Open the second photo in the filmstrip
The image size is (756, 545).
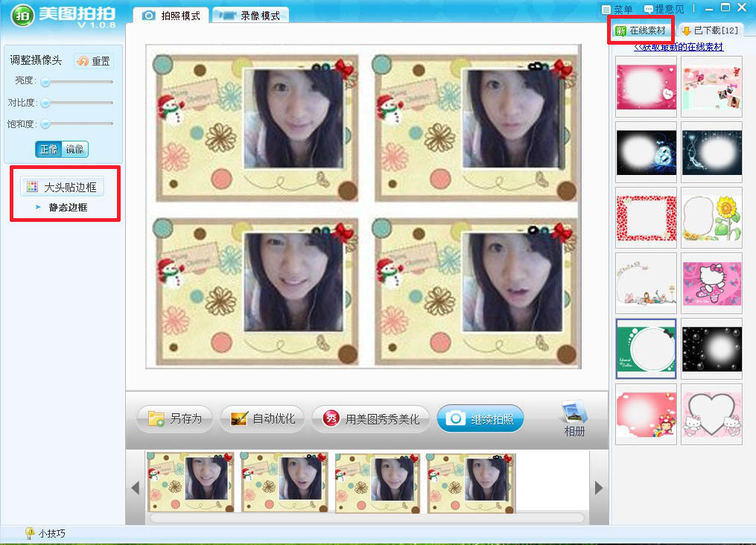point(285,482)
